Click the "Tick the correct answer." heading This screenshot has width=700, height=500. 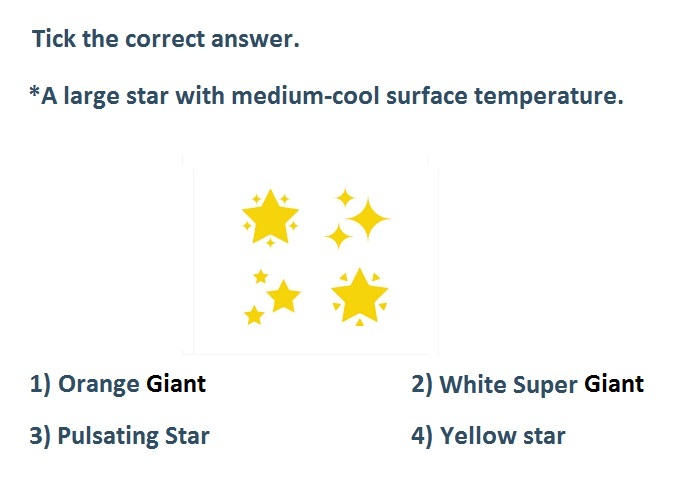pyautogui.click(x=166, y=39)
